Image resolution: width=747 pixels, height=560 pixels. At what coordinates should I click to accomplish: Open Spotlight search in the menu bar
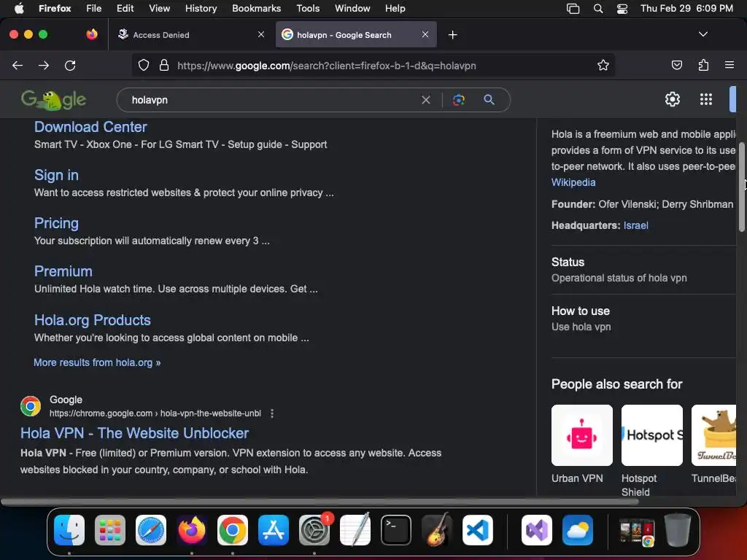coord(598,8)
